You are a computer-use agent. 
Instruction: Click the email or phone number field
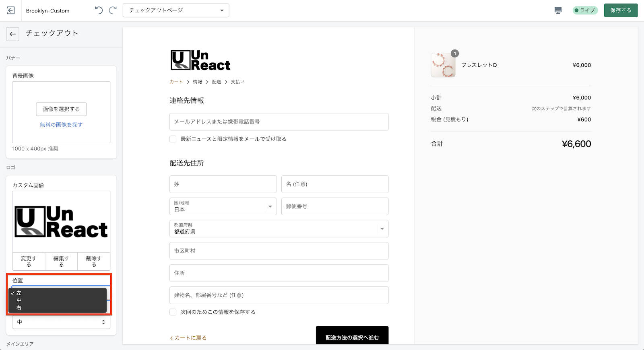click(279, 122)
